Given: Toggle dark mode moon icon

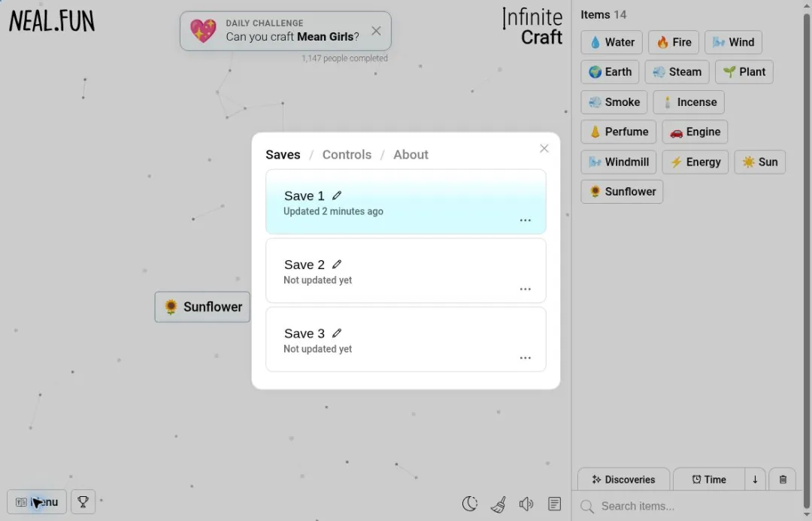Looking at the screenshot, I should click(470, 504).
